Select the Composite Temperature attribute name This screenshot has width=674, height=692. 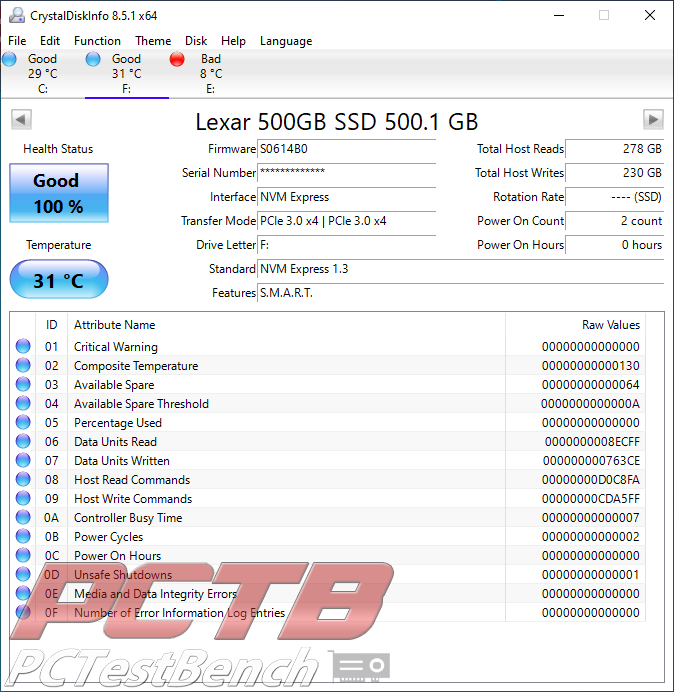coord(136,366)
